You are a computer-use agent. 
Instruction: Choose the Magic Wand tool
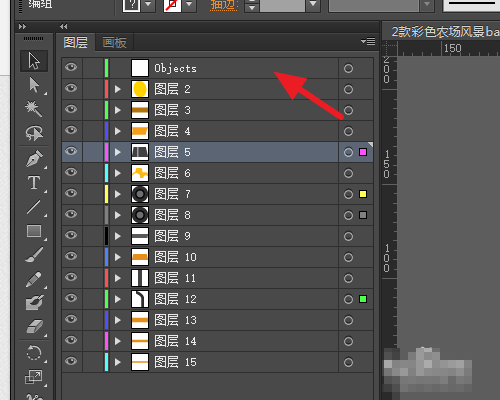34,109
